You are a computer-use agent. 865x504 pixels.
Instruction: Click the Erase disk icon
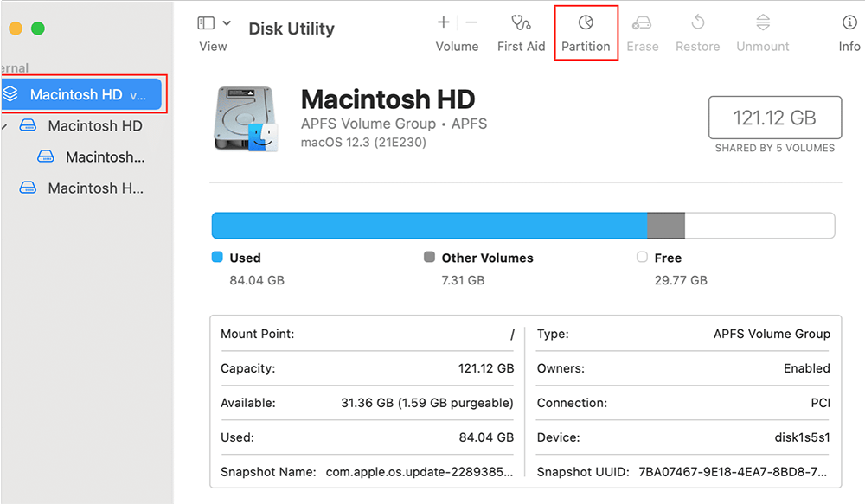pos(642,23)
